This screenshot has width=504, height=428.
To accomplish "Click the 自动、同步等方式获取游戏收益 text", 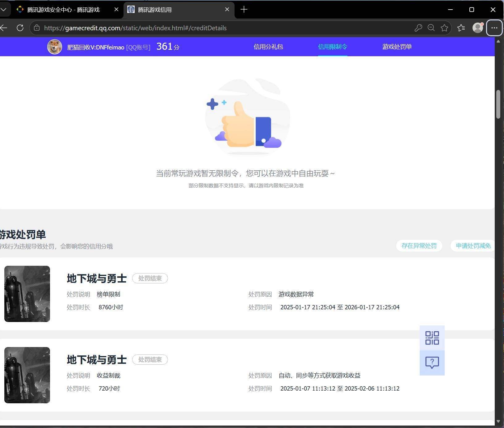I will (319, 375).
